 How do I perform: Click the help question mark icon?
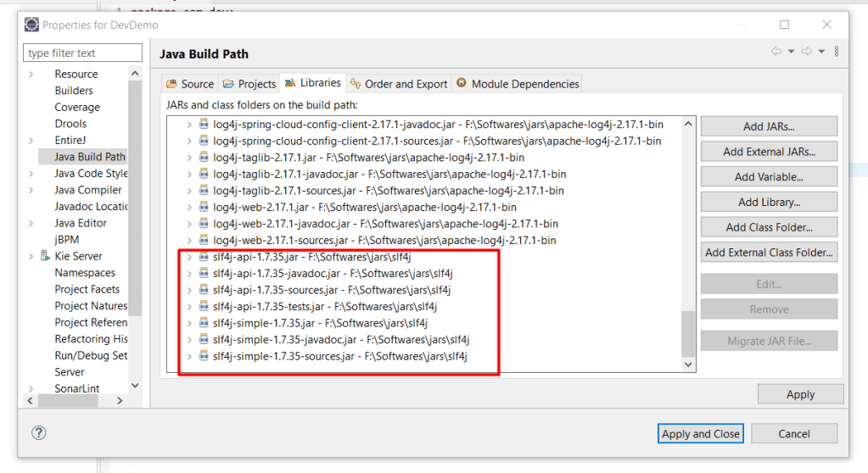(38, 433)
